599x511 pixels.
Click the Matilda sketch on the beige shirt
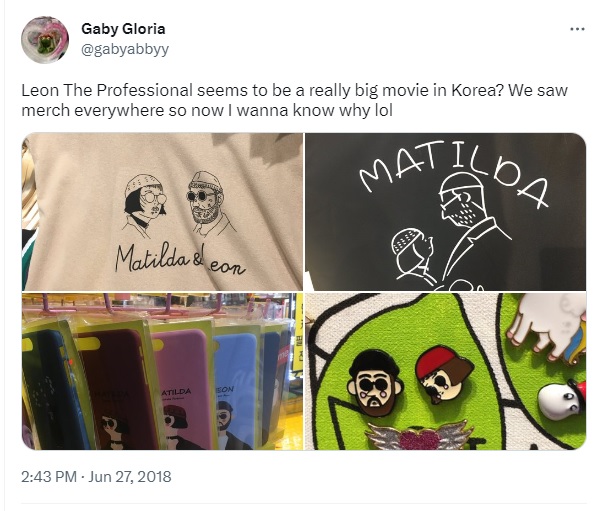click(145, 202)
